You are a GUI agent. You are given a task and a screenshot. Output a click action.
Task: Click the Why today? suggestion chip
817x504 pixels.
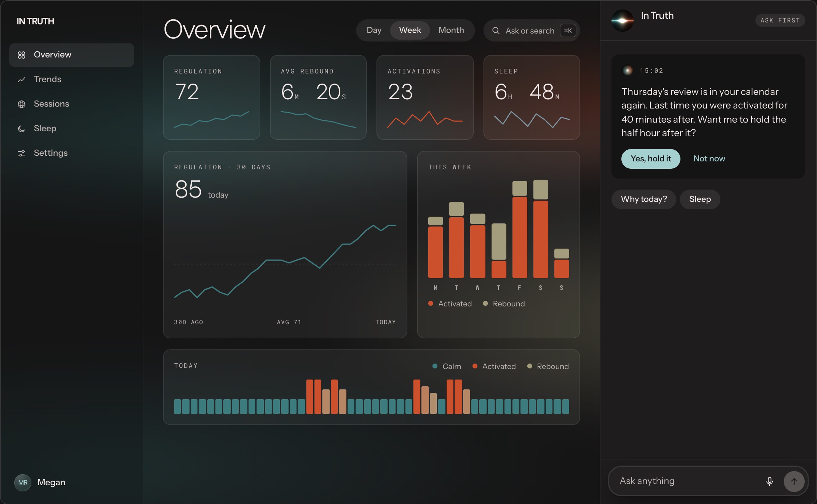point(643,199)
